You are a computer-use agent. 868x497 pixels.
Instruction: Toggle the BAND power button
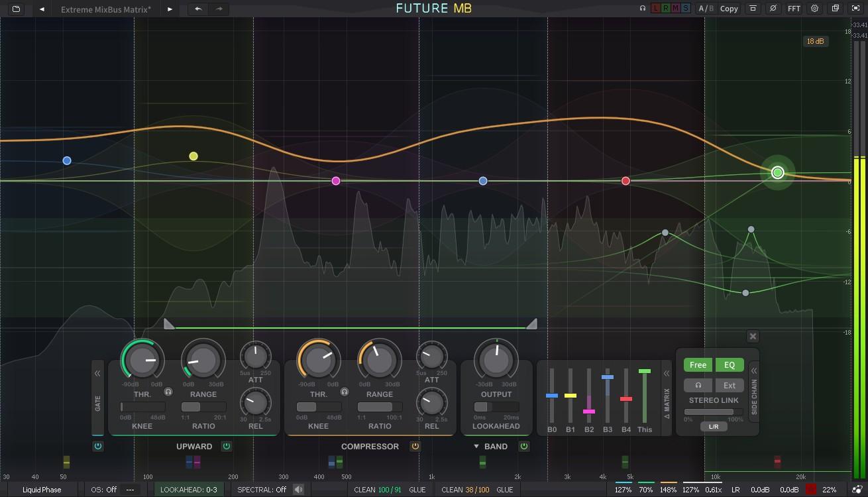click(523, 447)
